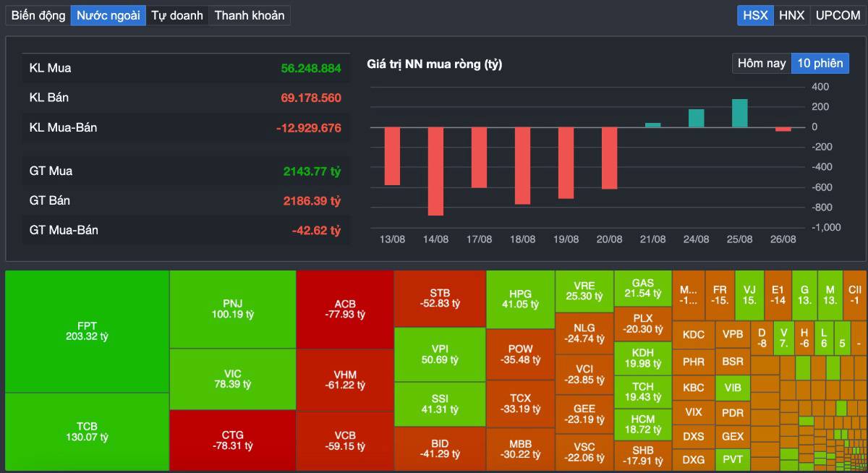Viewport: 868px width, 473px height.
Task: Click the HPG 41.05 tỷ cell
Action: coord(520,299)
